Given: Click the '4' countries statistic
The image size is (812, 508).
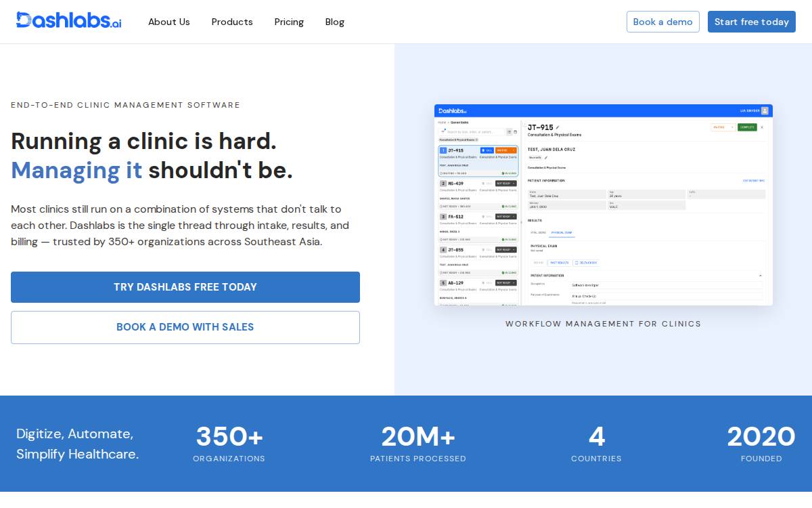Looking at the screenshot, I should point(597,437).
